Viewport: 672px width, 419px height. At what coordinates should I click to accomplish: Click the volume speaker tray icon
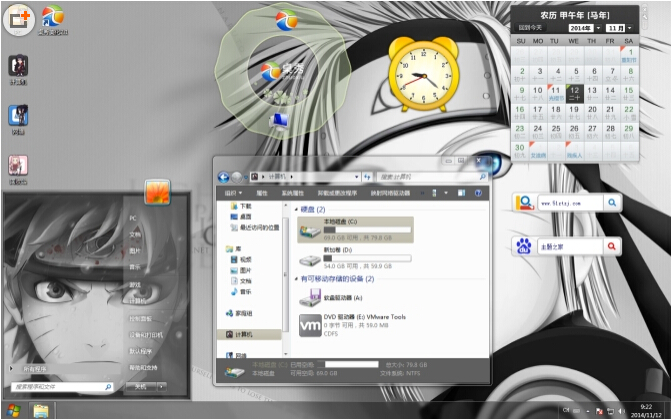(621, 412)
